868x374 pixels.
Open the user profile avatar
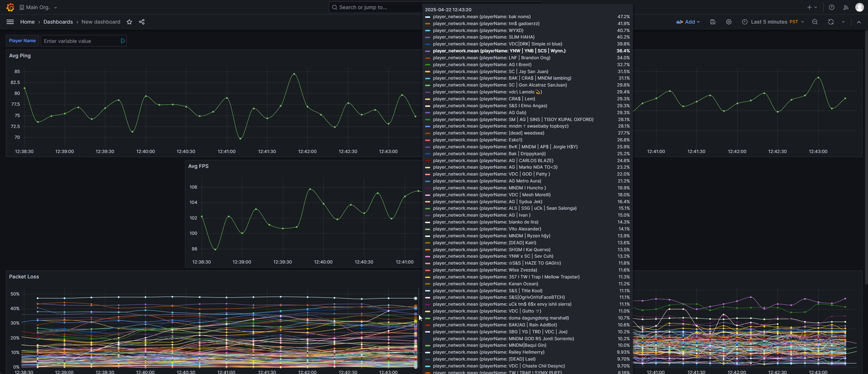coord(860,7)
